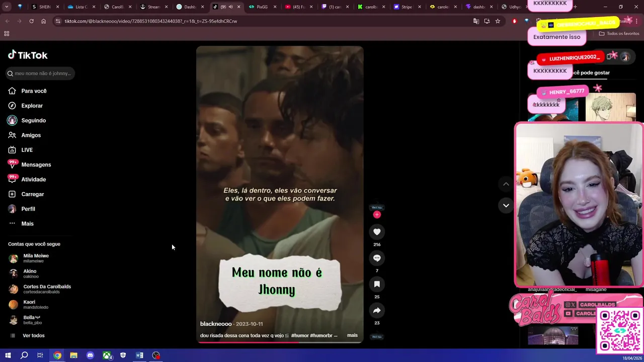Seek on the video progress bar
Viewport: 644px width, 362px height.
click(x=280, y=342)
